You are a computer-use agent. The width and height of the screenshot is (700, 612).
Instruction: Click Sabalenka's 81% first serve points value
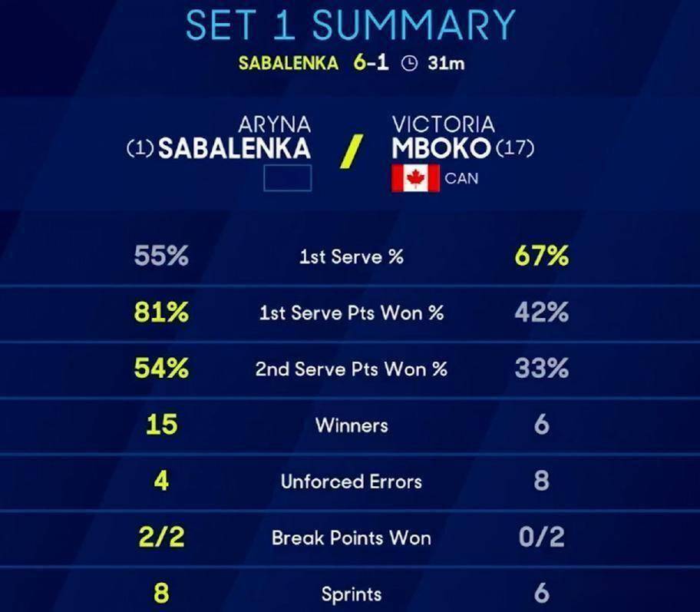pyautogui.click(x=160, y=313)
